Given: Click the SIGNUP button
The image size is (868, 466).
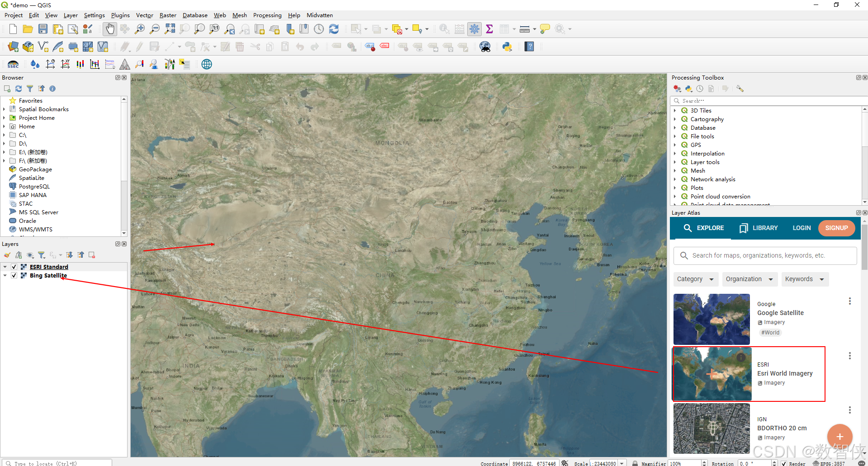Looking at the screenshot, I should [x=836, y=228].
